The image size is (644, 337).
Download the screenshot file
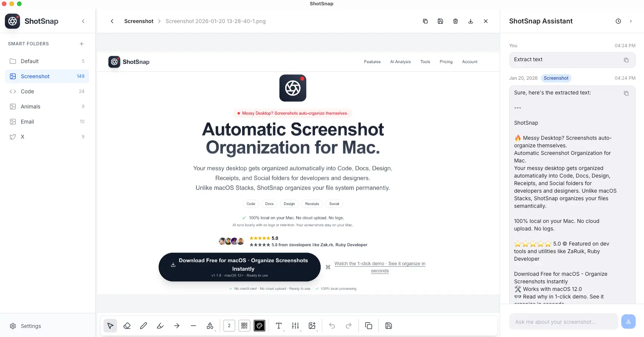click(x=471, y=21)
